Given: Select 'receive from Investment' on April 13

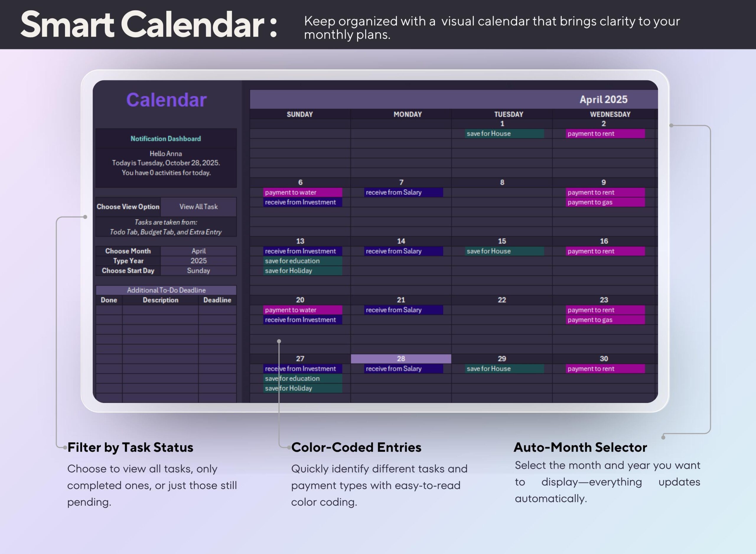Looking at the screenshot, I should [x=302, y=251].
